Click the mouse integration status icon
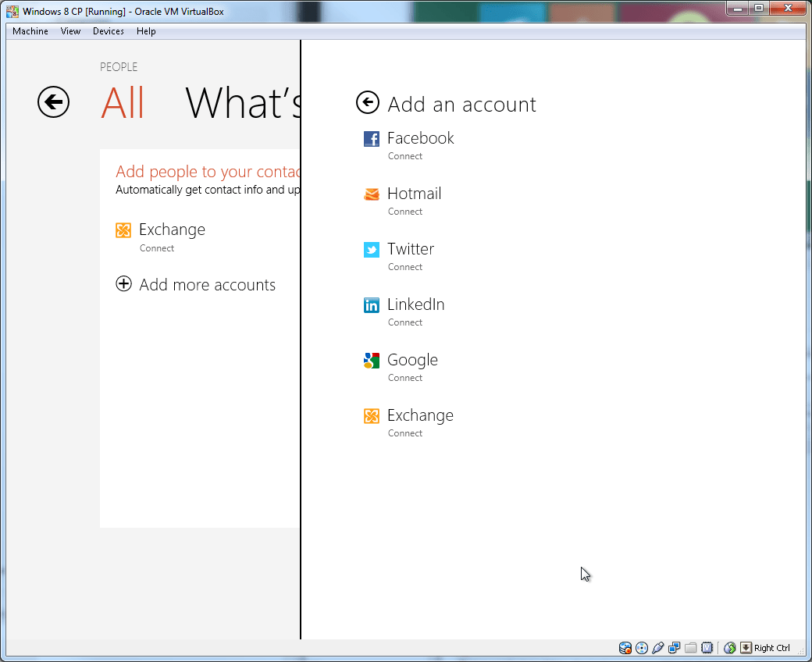Image resolution: width=812 pixels, height=662 pixels. [x=730, y=647]
